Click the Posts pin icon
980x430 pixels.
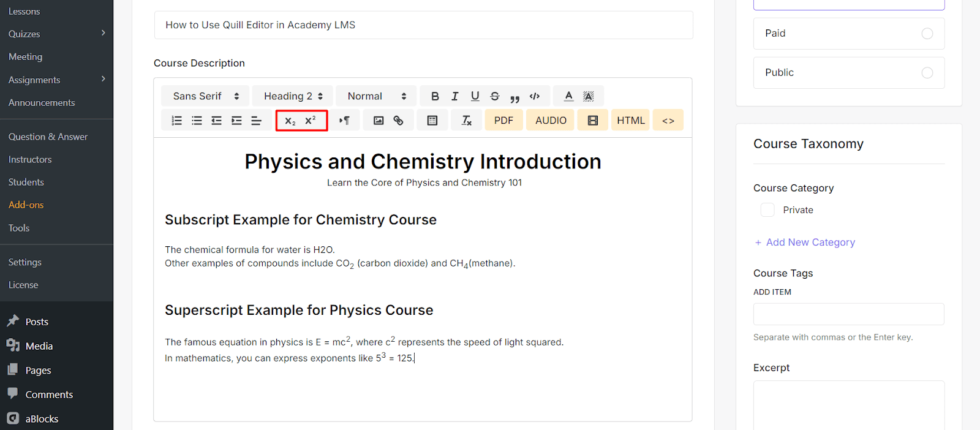point(13,321)
